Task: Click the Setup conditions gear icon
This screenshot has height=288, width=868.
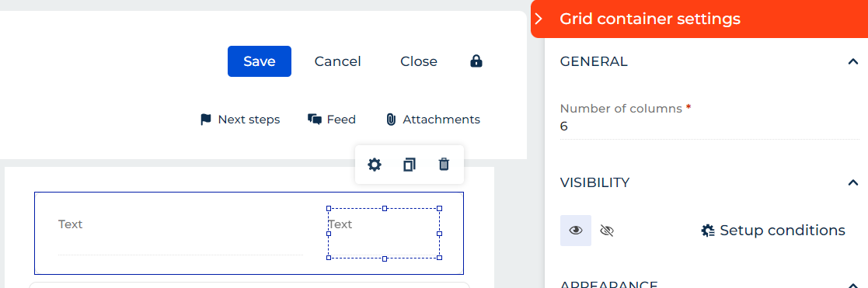Action: [x=707, y=231]
